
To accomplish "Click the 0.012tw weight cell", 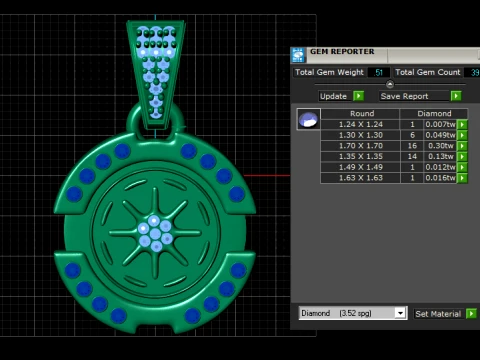I will tap(440, 167).
